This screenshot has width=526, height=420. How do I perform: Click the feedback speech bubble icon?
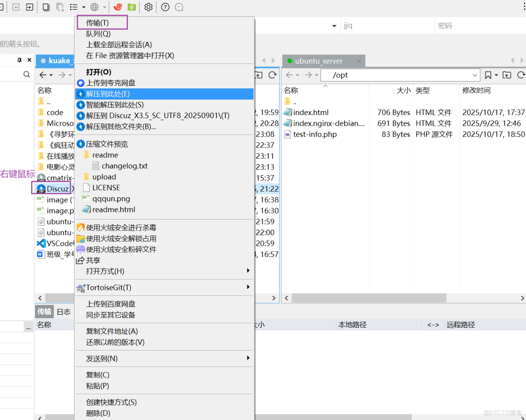pos(179,7)
